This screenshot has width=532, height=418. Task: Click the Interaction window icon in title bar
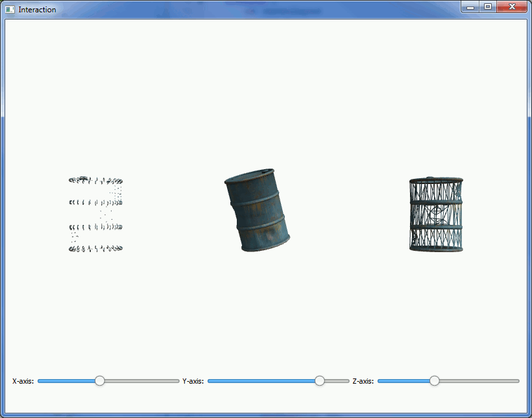click(x=10, y=10)
